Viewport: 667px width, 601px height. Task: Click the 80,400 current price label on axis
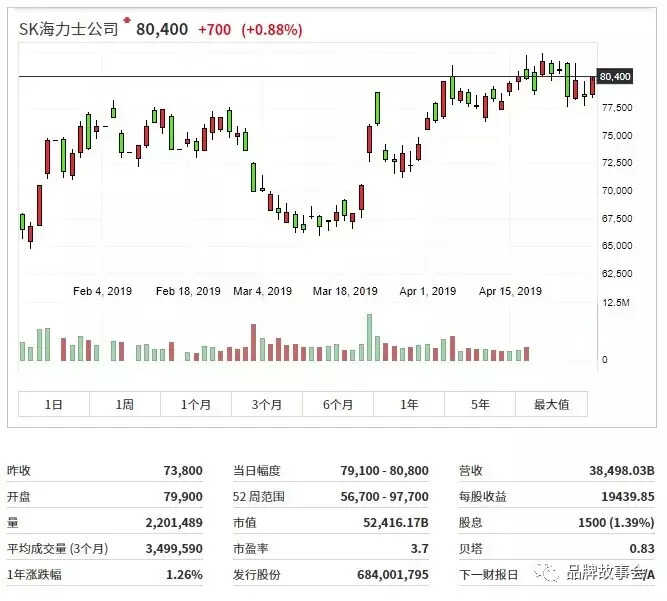(x=615, y=77)
